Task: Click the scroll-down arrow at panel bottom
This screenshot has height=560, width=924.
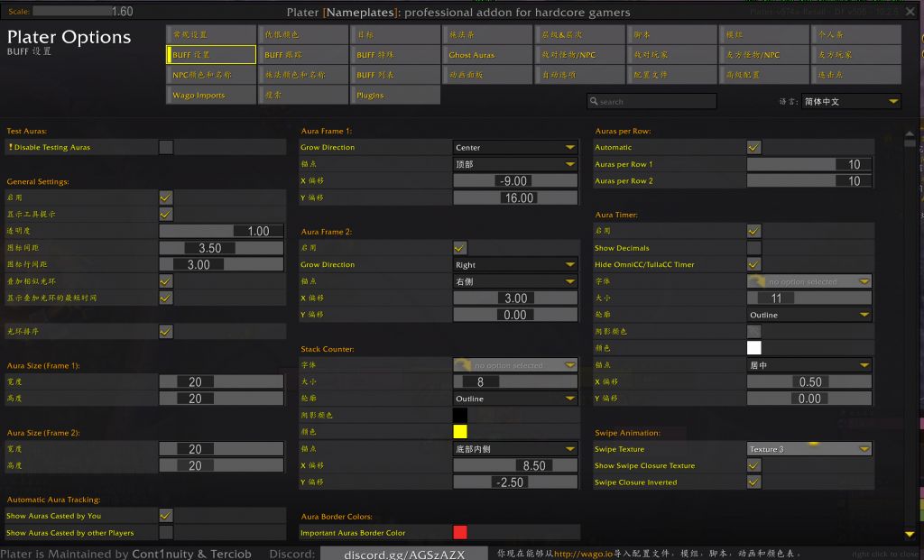Action: (x=910, y=536)
